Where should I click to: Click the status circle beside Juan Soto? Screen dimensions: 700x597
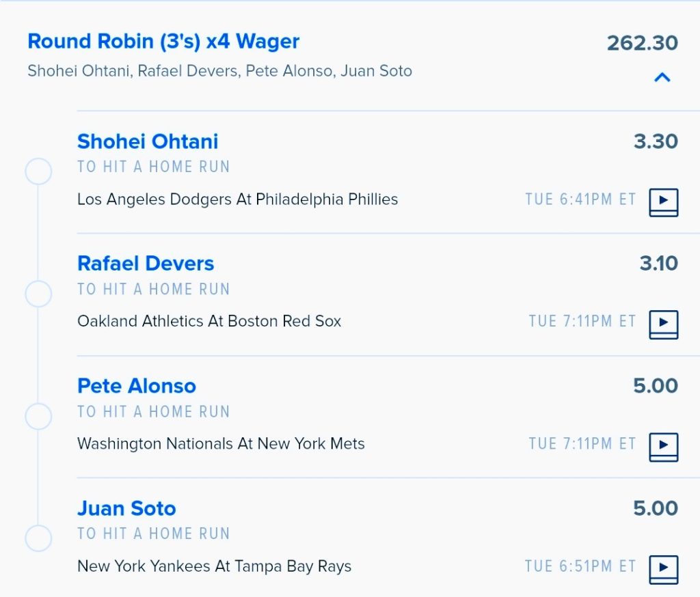pyautogui.click(x=38, y=538)
